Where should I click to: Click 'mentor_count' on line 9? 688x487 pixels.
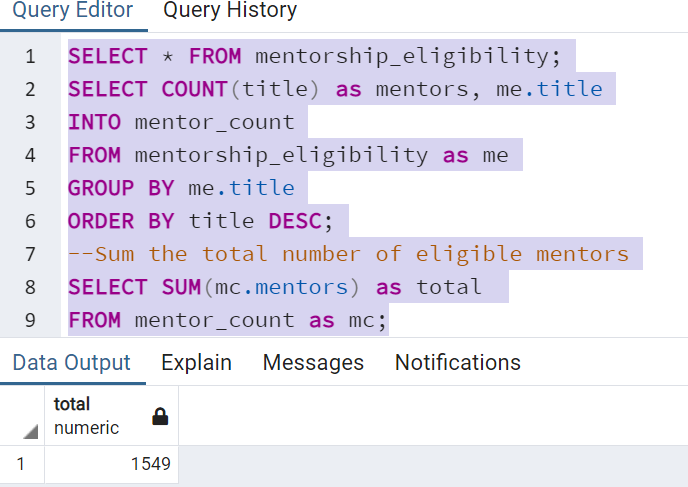[x=215, y=320]
